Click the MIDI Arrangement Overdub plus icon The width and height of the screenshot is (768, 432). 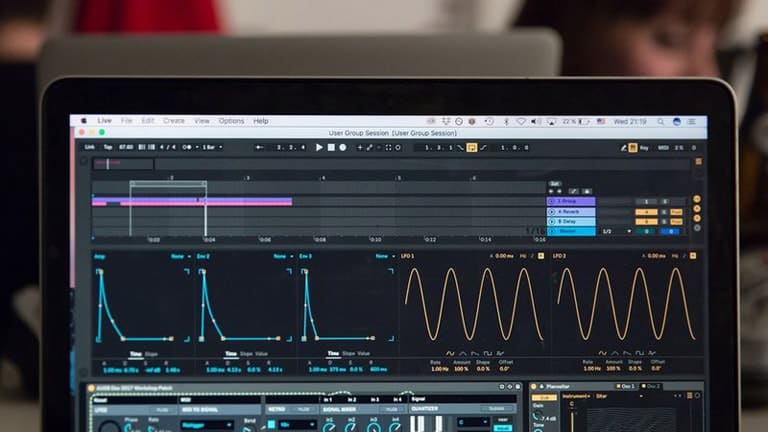360,147
